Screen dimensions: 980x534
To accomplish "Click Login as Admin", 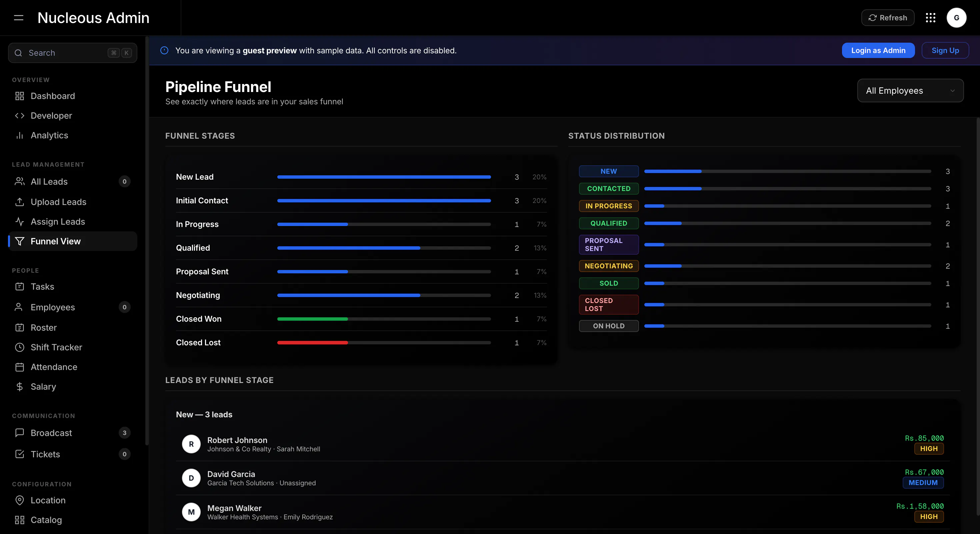I will pyautogui.click(x=878, y=50).
